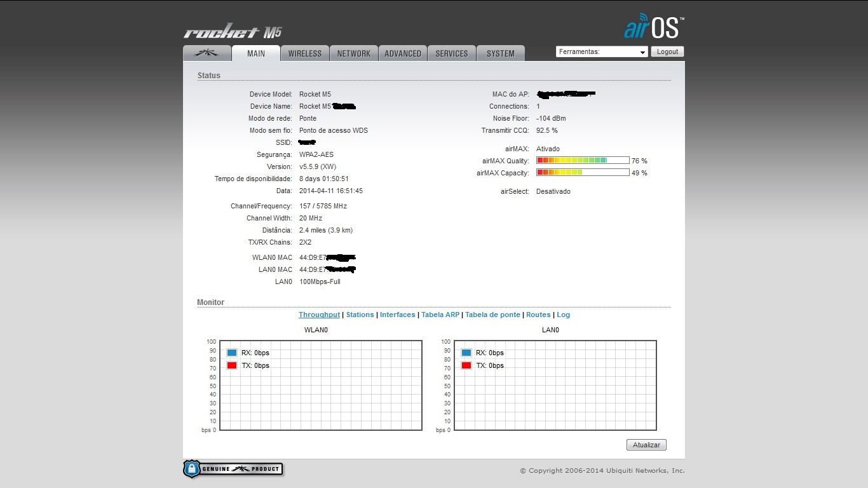Select the airMAX status 'Ativado'
The height and width of the screenshot is (488, 868).
[x=548, y=149]
